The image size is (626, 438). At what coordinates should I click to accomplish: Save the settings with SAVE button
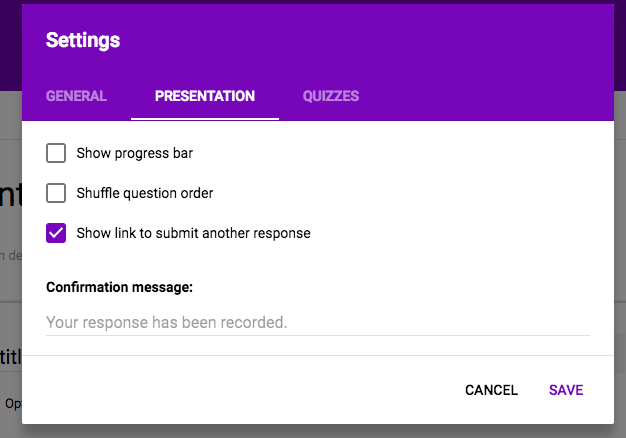566,390
